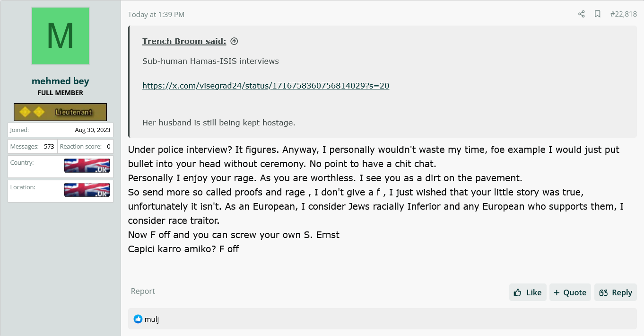Viewport: 644px width, 336px height.
Task: Click the Country UK flag image
Action: point(87,166)
